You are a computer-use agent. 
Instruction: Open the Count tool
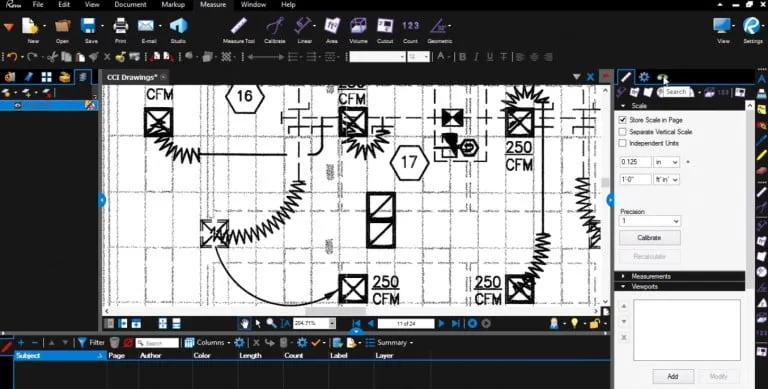410,29
